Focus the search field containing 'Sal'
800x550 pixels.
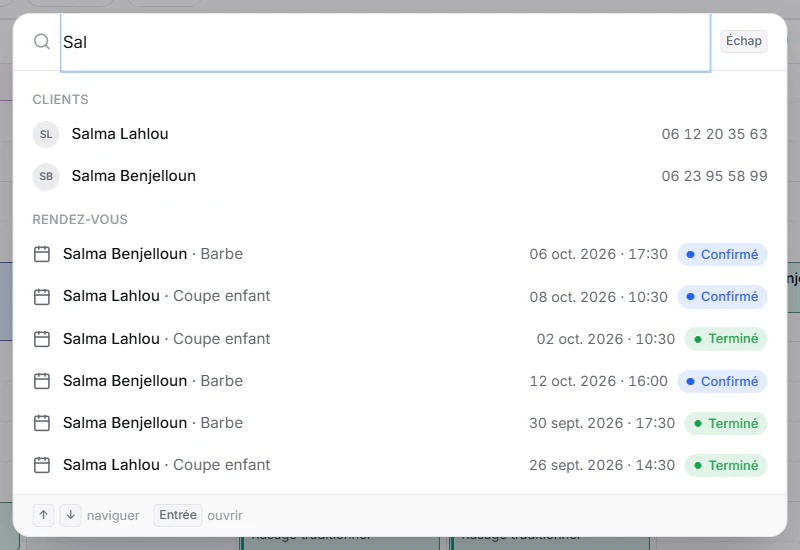tap(385, 42)
